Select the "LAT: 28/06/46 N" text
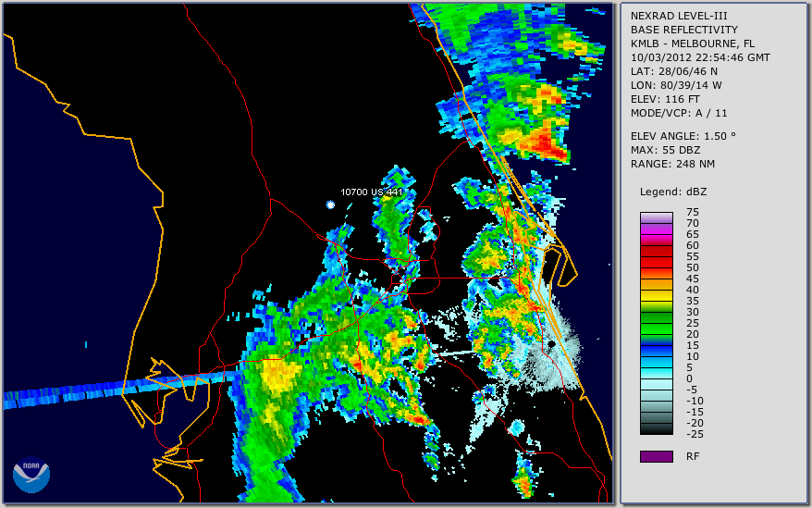Viewport: 812px width, 508px height. [x=673, y=71]
